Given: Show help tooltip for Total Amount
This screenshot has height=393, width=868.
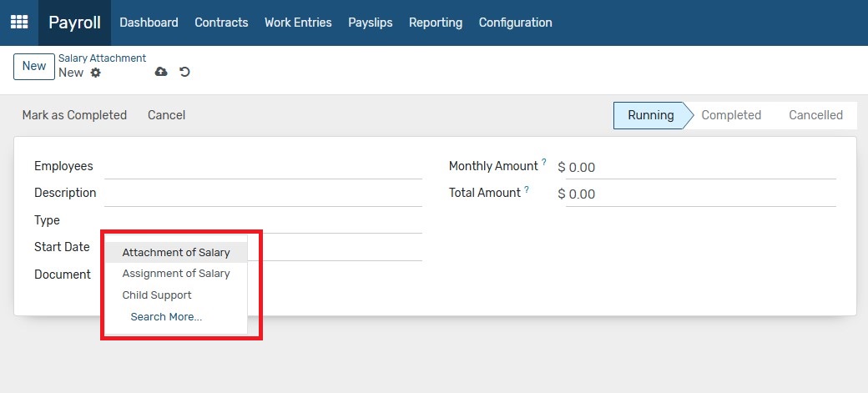Looking at the screenshot, I should [x=527, y=189].
